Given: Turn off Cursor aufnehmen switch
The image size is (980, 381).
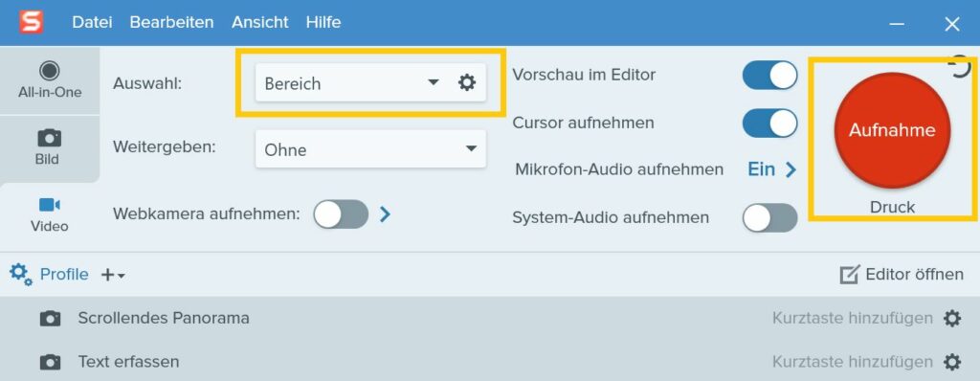Looking at the screenshot, I should click(x=769, y=123).
